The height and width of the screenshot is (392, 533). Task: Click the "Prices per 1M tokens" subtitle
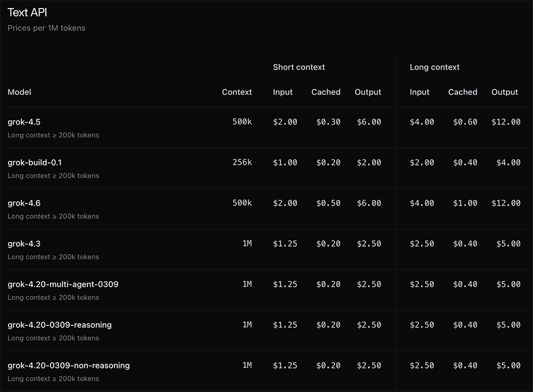(46, 28)
